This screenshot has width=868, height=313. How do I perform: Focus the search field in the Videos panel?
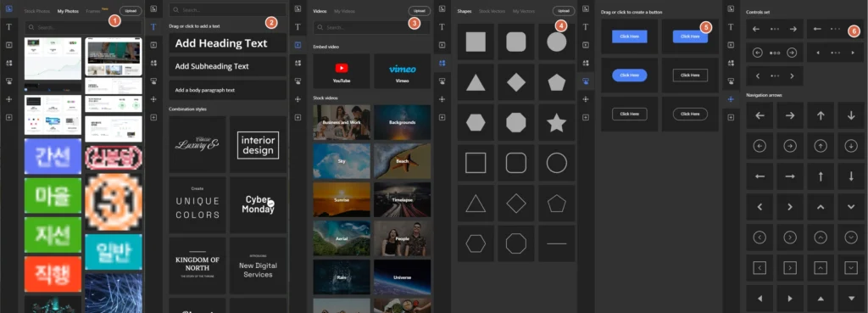click(372, 27)
